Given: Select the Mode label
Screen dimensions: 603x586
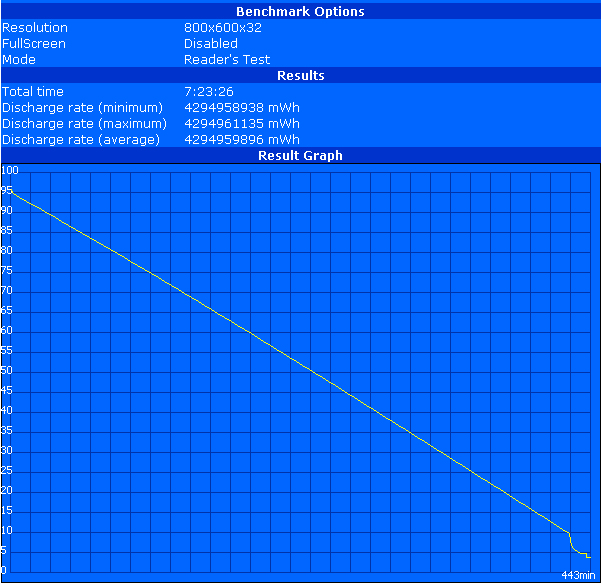Looking at the screenshot, I should 19,60.
